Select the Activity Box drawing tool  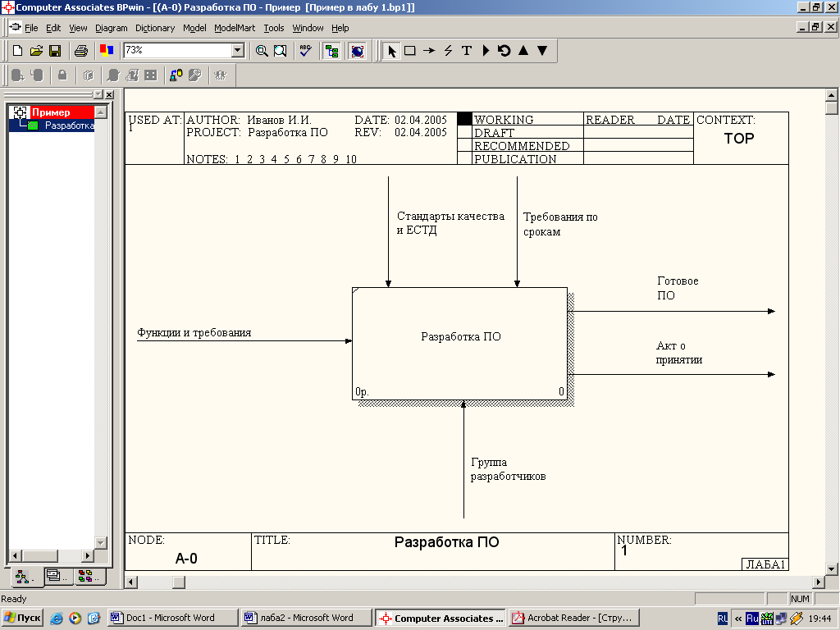pyautogui.click(x=409, y=51)
